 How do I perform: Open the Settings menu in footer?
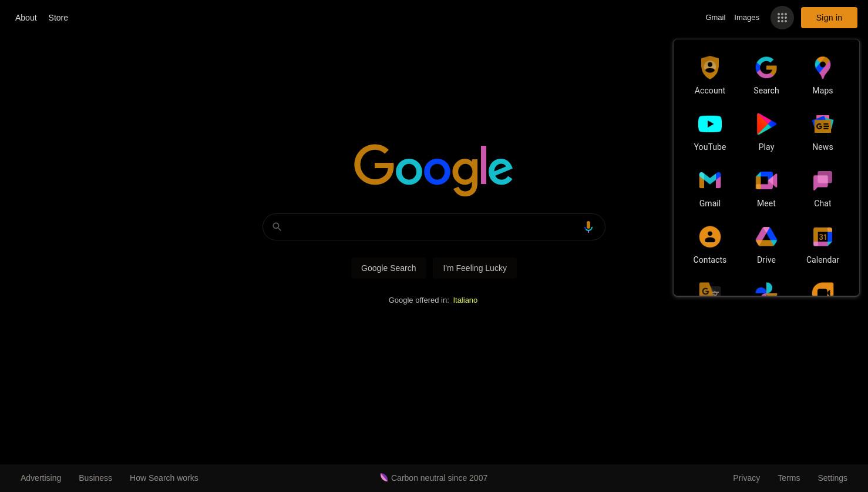coord(832,478)
